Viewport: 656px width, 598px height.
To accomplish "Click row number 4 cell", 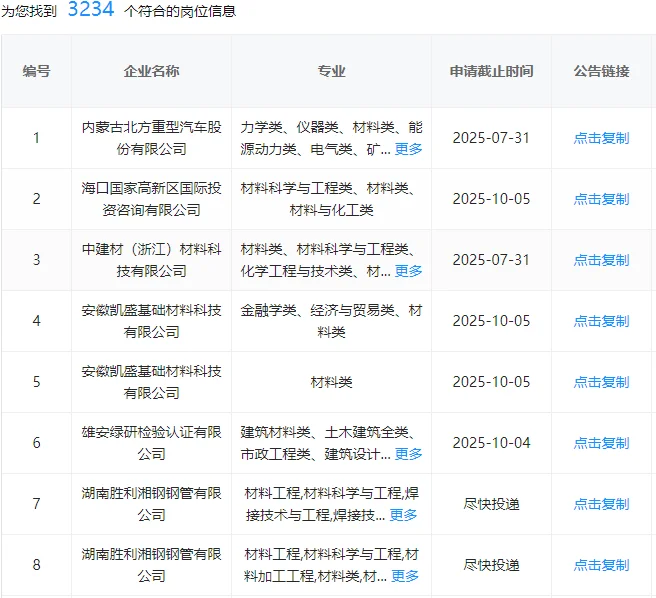I will click(36, 321).
